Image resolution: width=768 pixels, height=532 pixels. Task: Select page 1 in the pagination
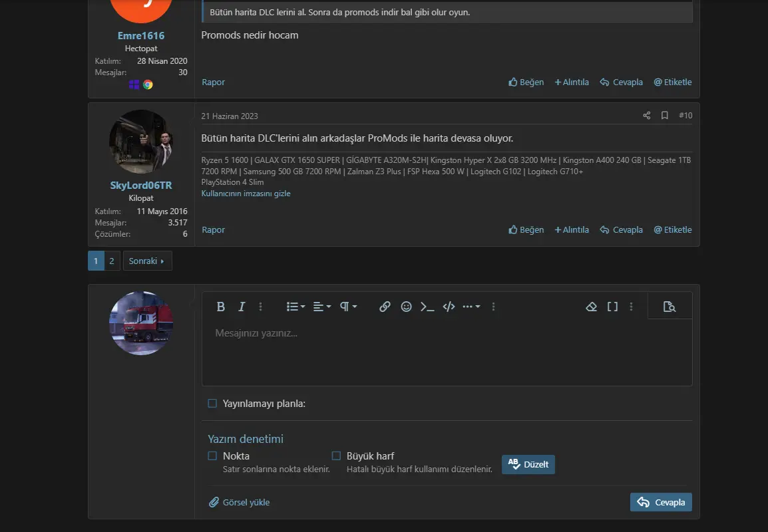[96, 261]
